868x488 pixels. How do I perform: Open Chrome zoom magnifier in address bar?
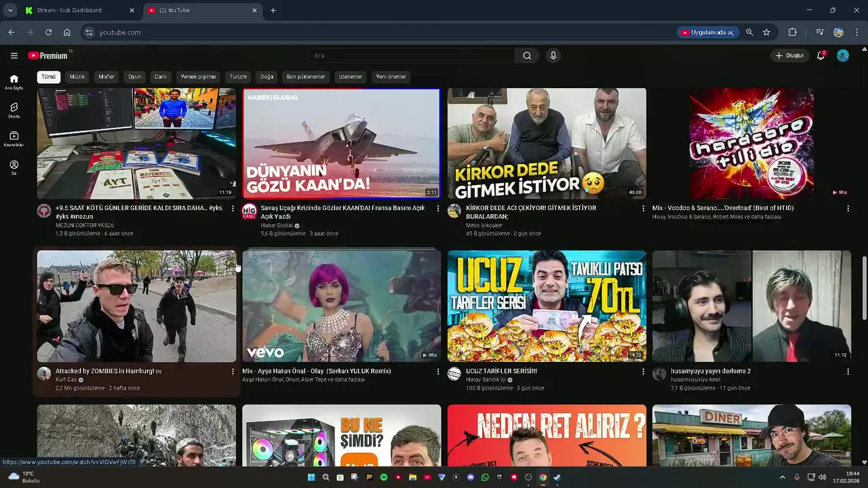(749, 32)
